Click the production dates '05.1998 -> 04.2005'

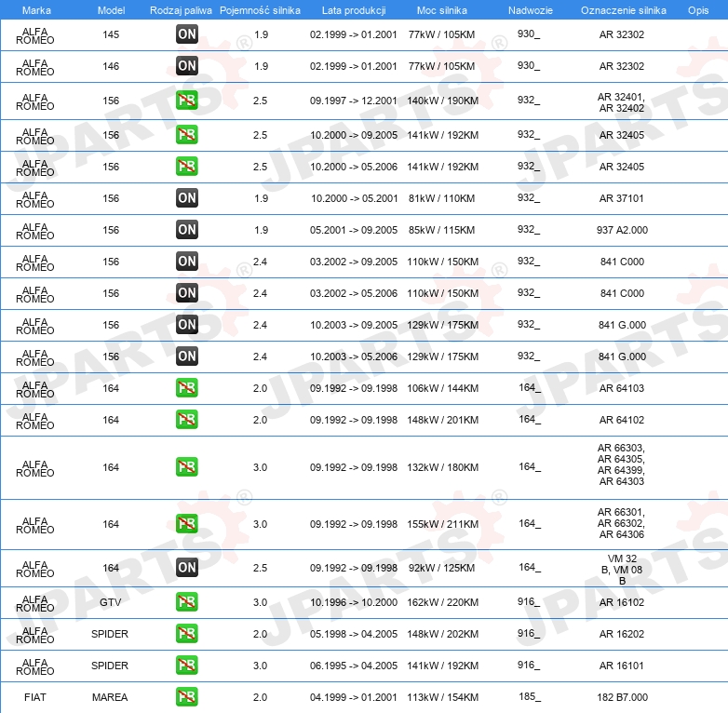click(354, 634)
